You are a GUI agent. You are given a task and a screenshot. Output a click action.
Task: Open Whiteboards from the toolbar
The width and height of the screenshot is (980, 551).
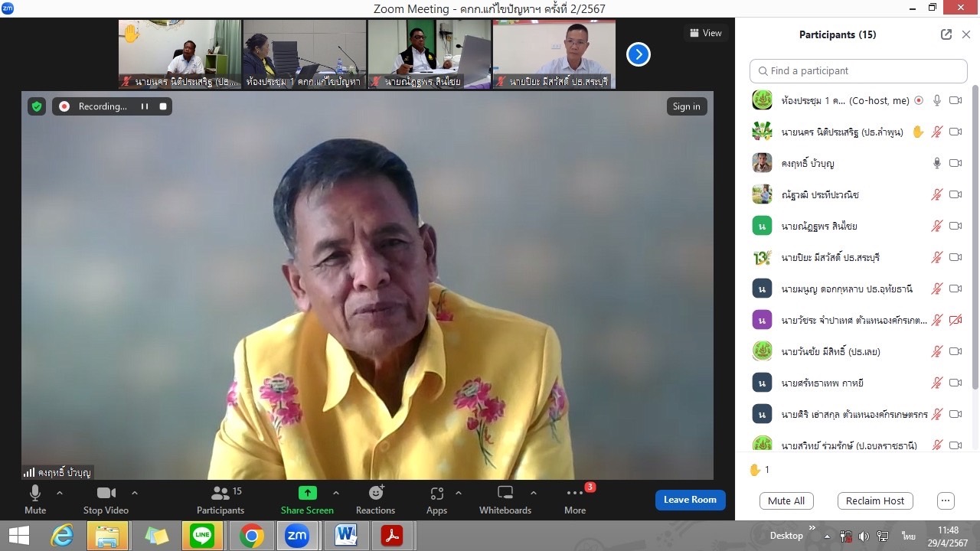point(505,494)
